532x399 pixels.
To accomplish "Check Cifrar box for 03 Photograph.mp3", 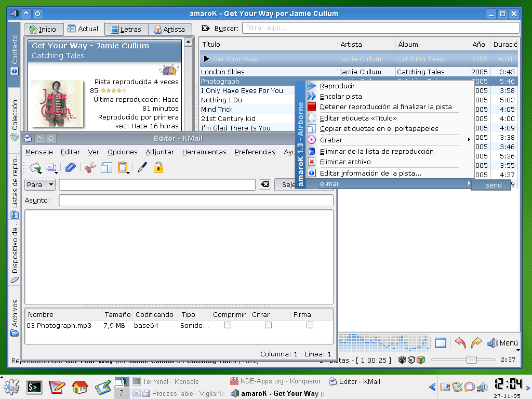I will pos(268,325).
